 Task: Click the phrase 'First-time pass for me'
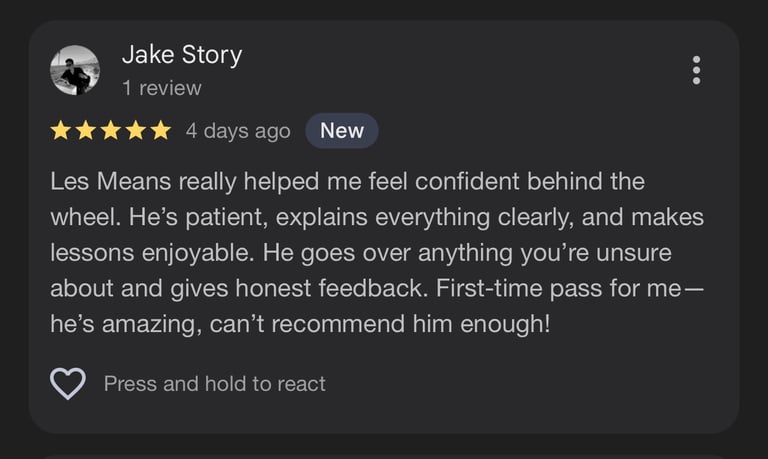point(558,288)
